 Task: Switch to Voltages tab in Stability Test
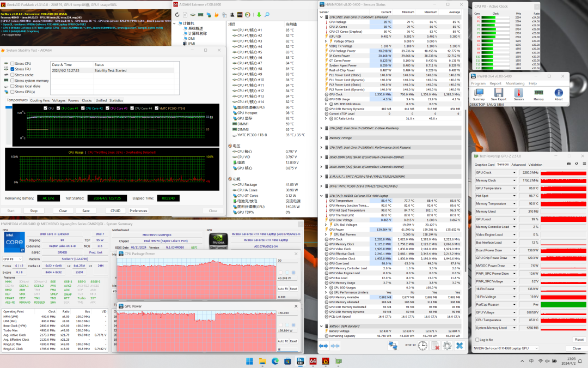(59, 100)
